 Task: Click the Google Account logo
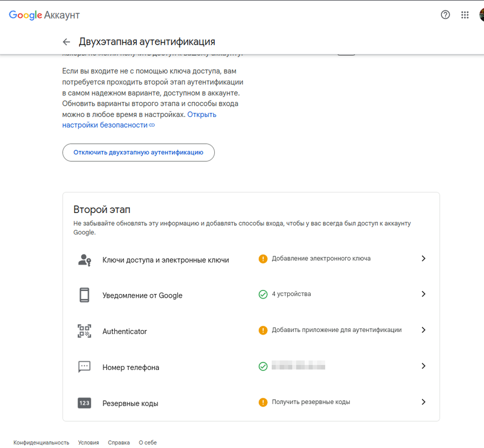44,15
